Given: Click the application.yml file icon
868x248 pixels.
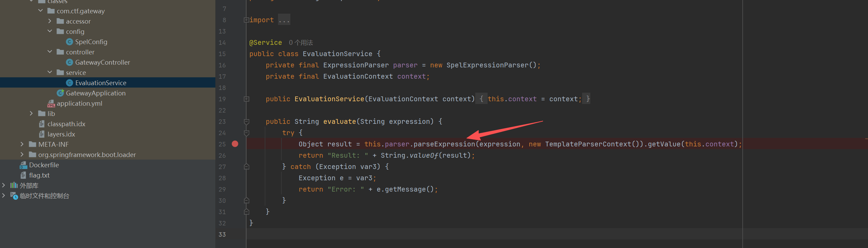Looking at the screenshot, I should pyautogui.click(x=51, y=103).
